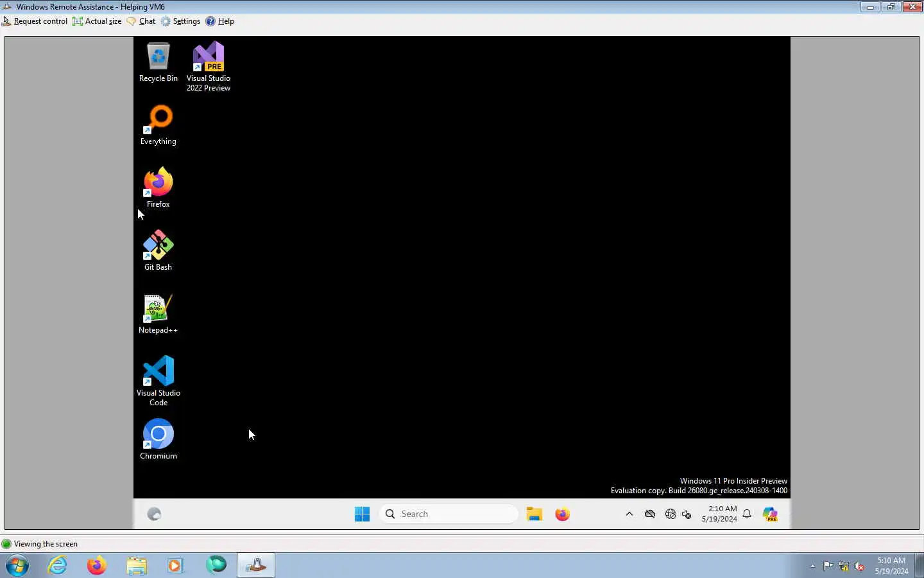Click the remote taskbar Search box
924x578 pixels.
(x=449, y=514)
